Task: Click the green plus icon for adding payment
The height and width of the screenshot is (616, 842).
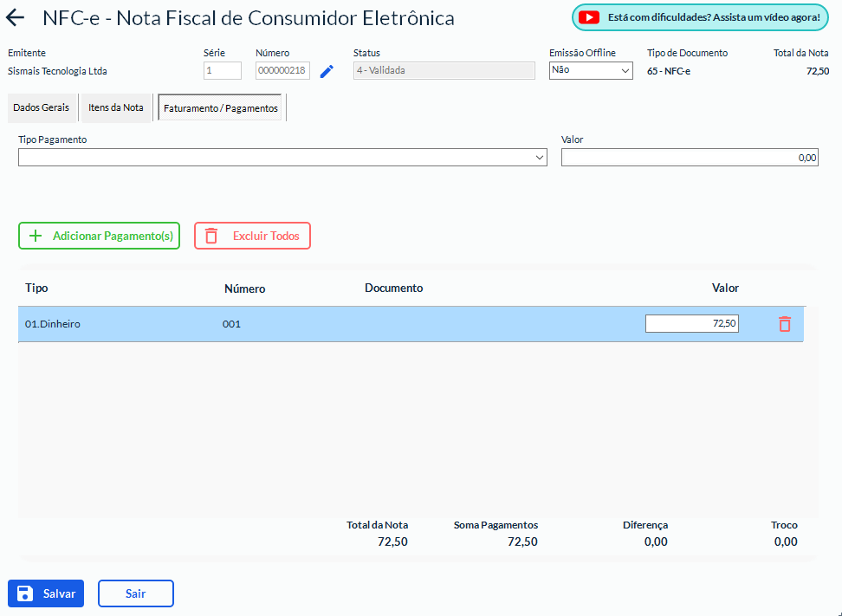Action: [36, 236]
